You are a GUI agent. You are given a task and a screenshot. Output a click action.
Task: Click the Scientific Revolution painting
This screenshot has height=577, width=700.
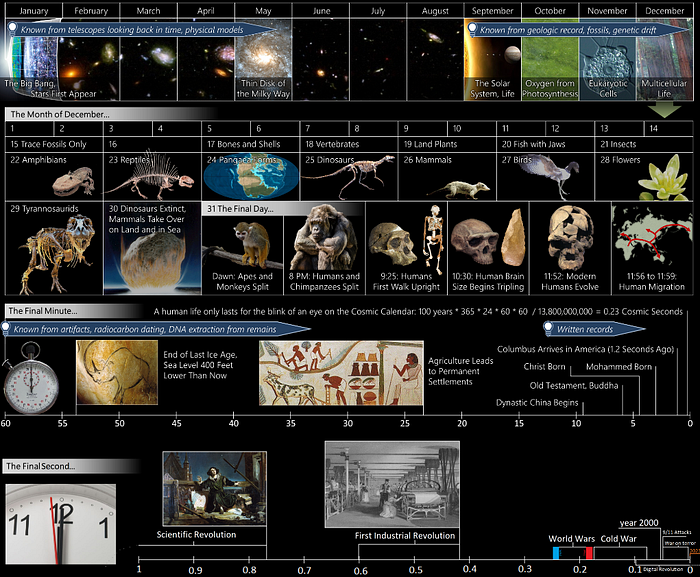215,489
